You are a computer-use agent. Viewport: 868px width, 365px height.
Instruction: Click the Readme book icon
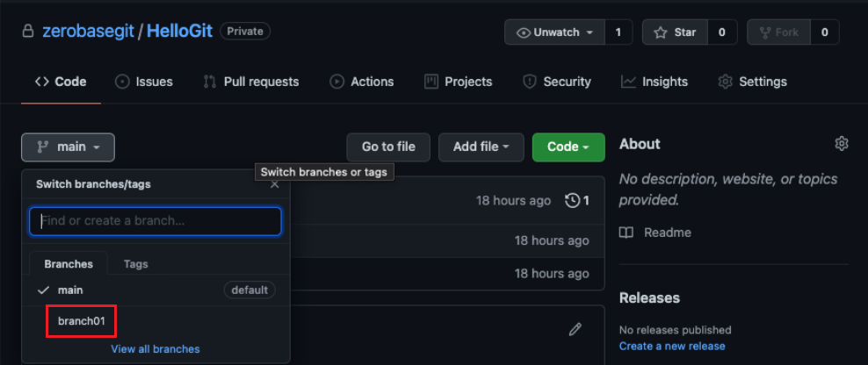[626, 233]
